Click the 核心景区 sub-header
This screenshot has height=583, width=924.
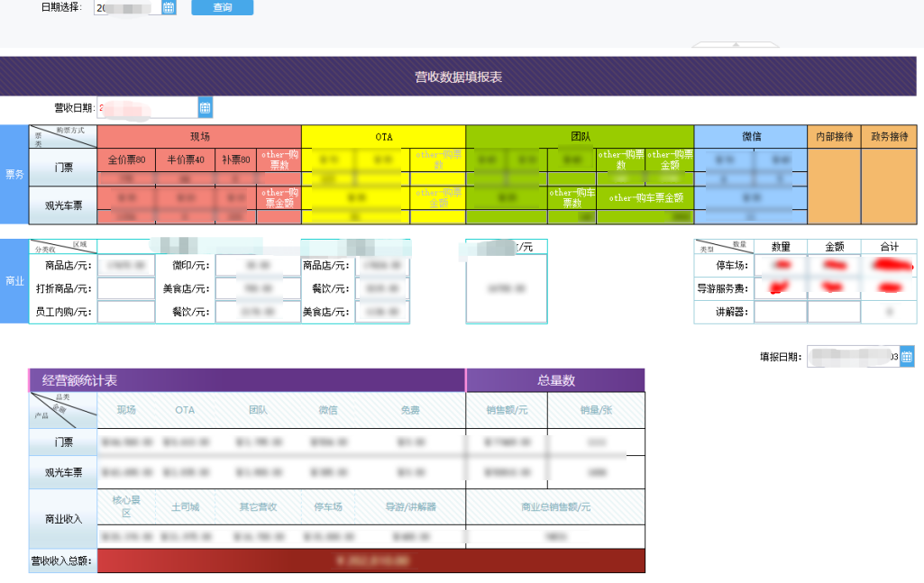tap(126, 506)
